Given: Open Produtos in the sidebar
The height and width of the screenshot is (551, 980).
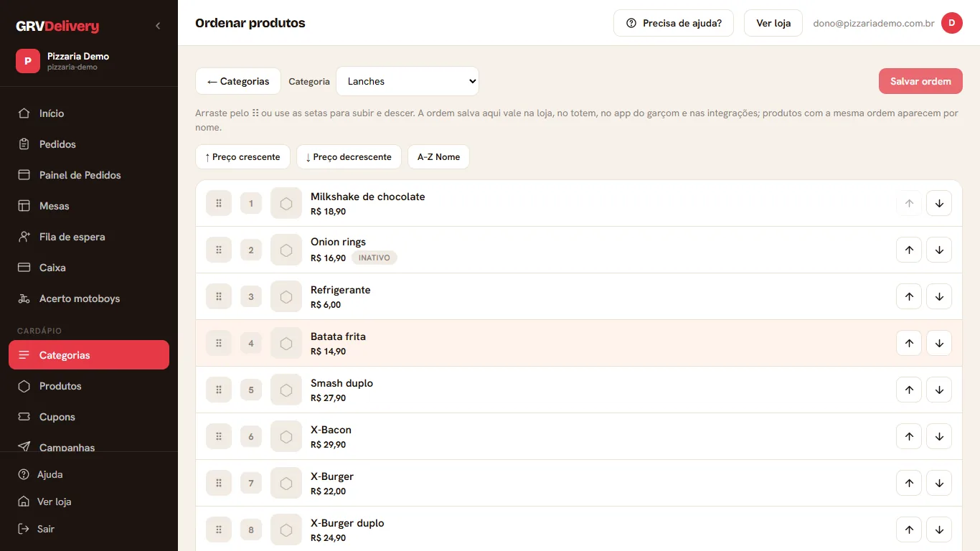Looking at the screenshot, I should click(89, 386).
